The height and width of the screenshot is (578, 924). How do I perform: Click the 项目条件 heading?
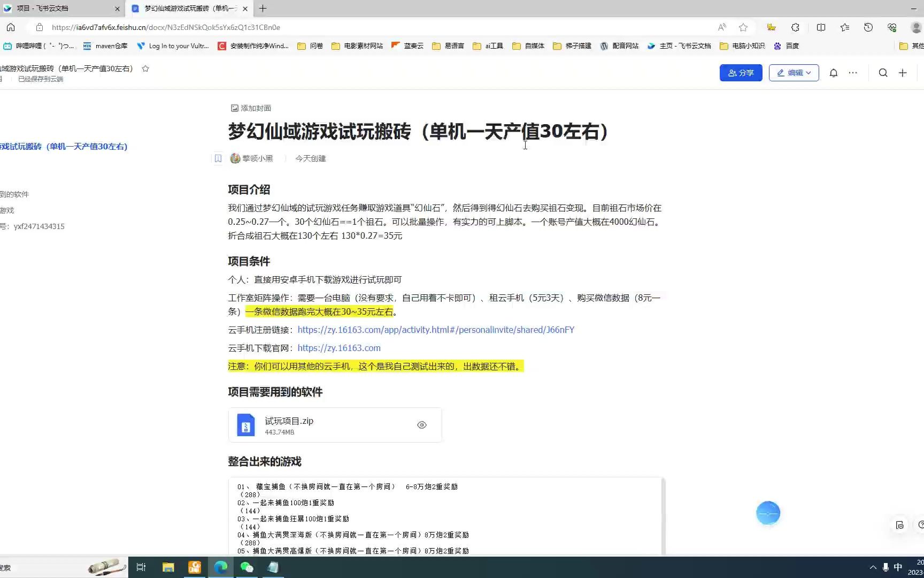(x=249, y=261)
